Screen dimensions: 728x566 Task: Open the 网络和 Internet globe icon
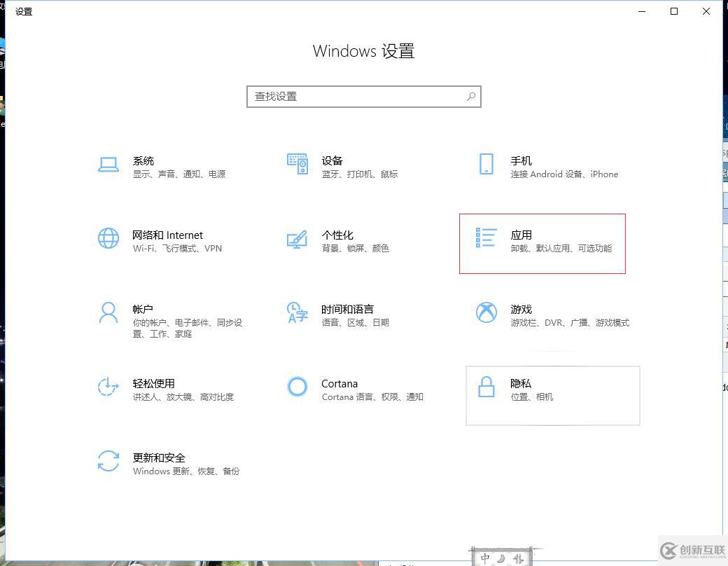(x=108, y=238)
